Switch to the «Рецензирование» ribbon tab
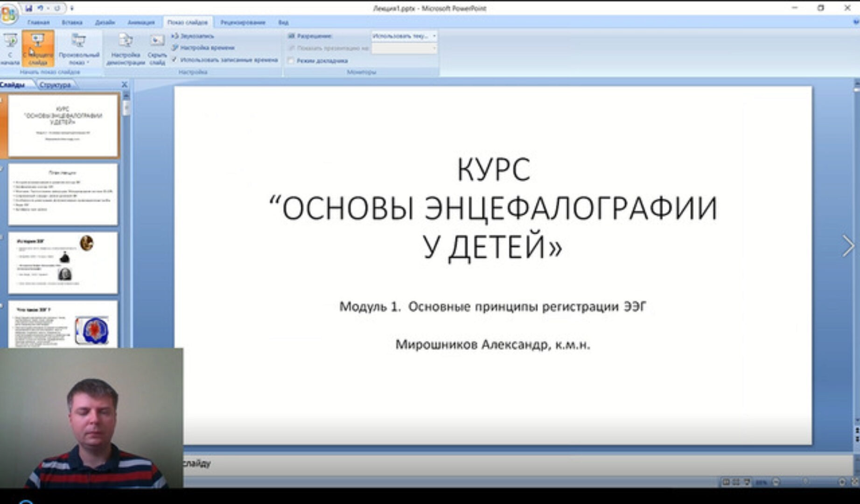This screenshot has width=860, height=504. [x=243, y=21]
